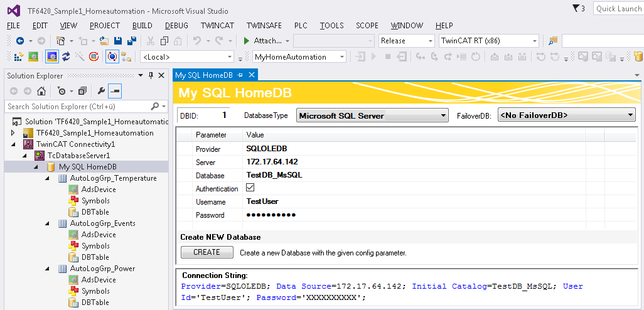Click the Server value 172.17.64.142

point(272,162)
